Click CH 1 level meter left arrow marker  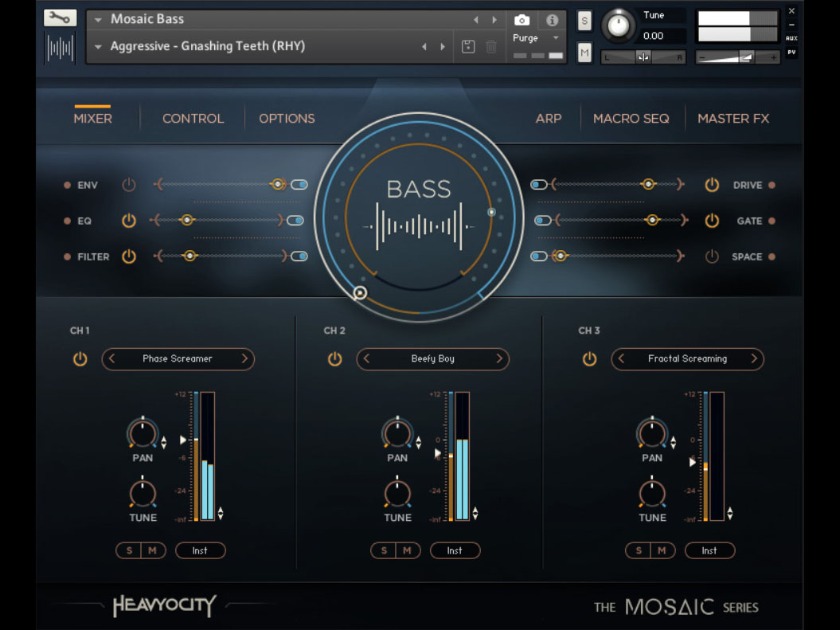183,440
